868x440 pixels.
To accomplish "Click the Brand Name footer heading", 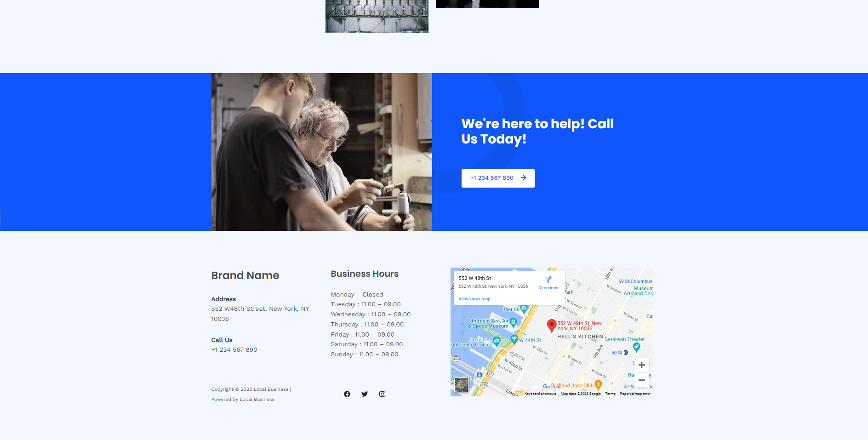I will [245, 275].
